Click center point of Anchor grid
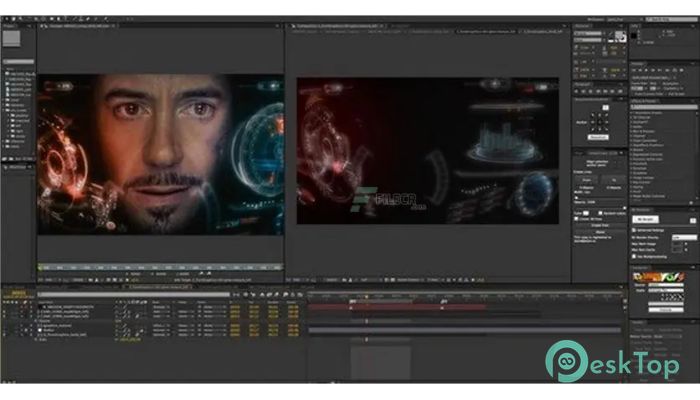 [x=599, y=122]
